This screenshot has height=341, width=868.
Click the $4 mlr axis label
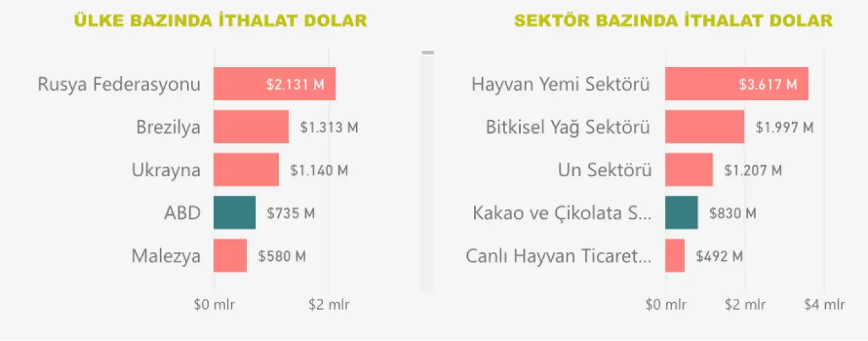[825, 304]
